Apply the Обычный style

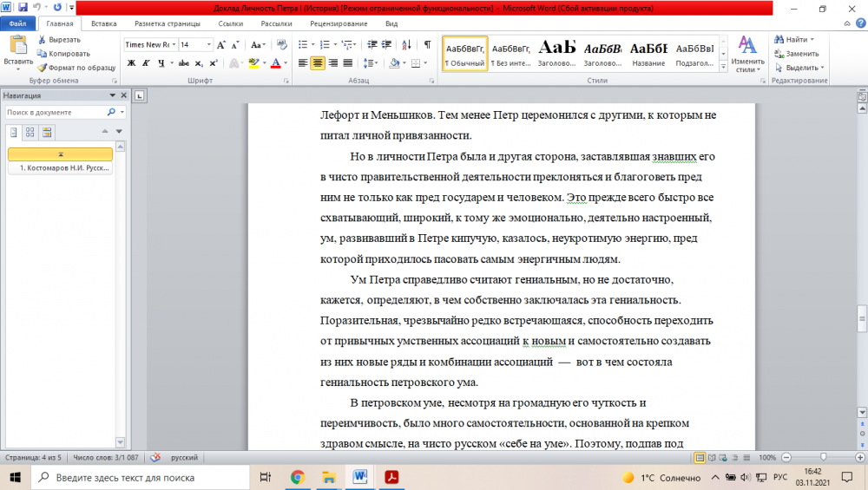[465, 54]
